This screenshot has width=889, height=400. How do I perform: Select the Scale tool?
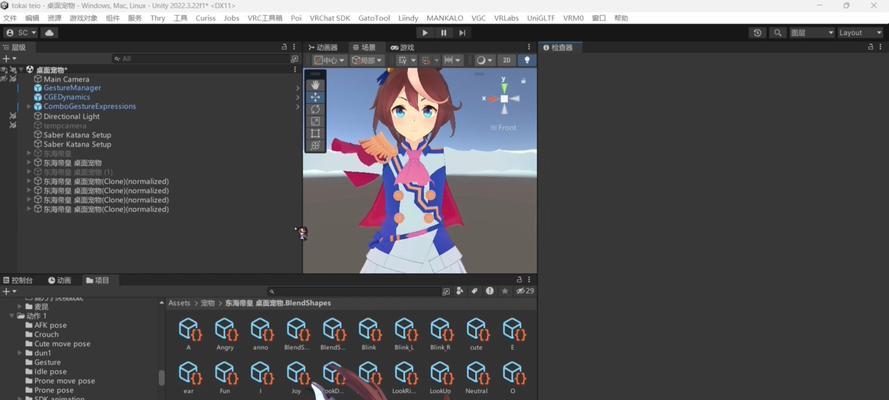(x=316, y=121)
